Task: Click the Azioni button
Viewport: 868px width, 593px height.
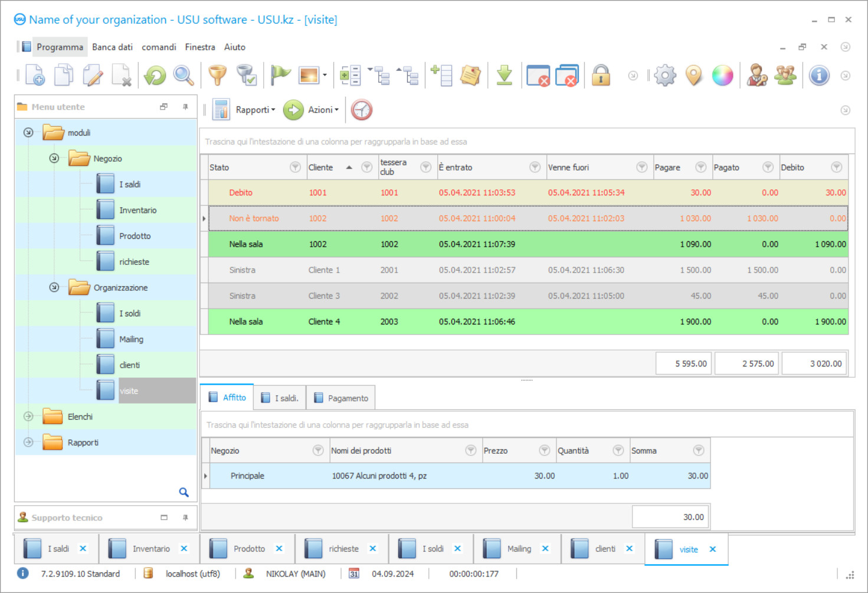Action: [x=312, y=110]
